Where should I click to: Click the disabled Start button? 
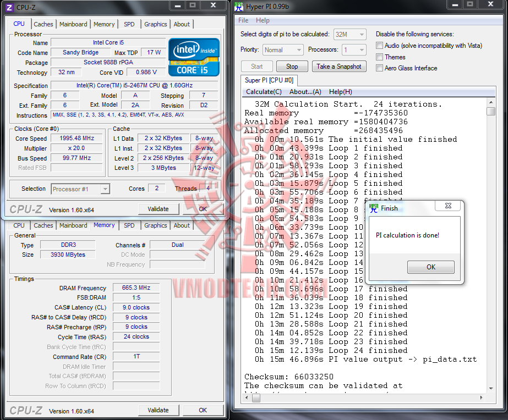click(256, 67)
